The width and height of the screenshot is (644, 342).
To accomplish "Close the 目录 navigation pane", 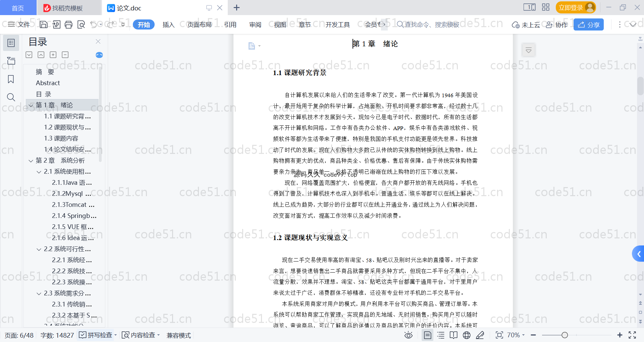I will click(98, 41).
